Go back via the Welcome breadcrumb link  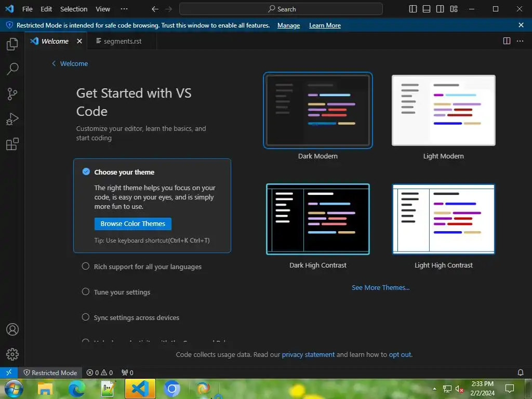click(x=70, y=63)
